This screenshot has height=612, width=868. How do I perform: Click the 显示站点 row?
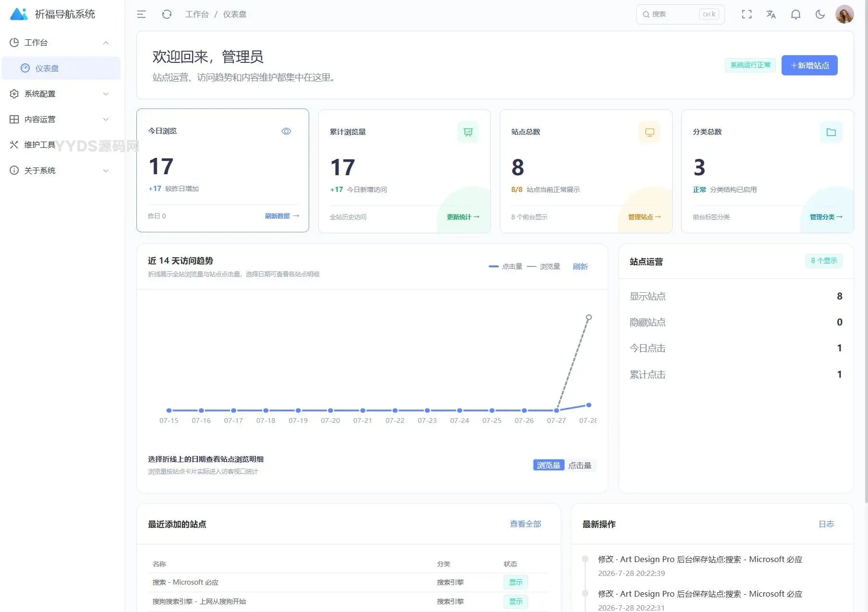click(x=736, y=296)
